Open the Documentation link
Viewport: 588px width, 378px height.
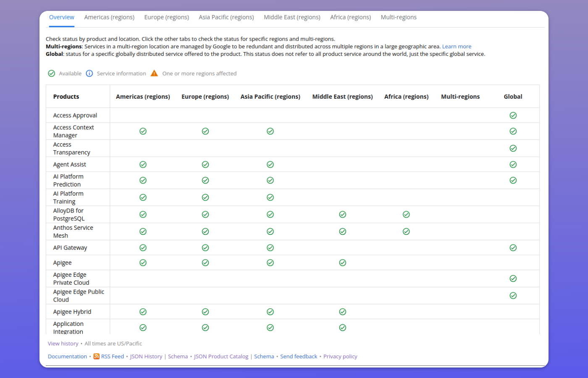(67, 357)
